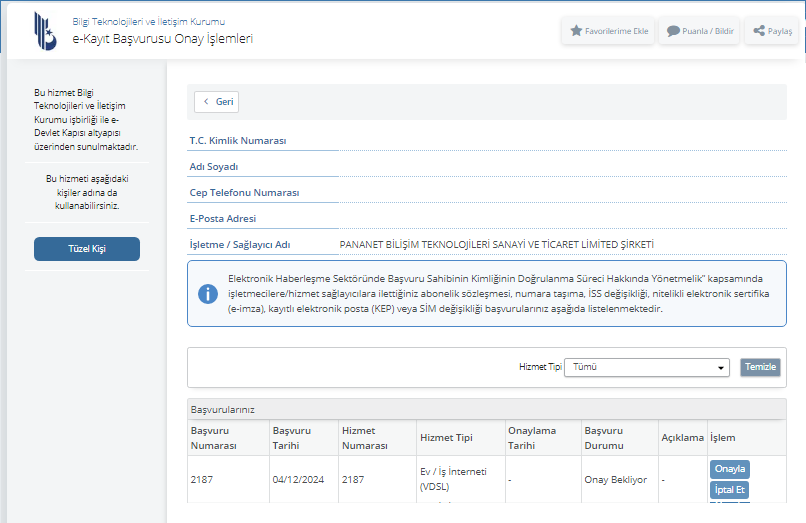806x523 pixels.
Task: Click the PANANET BİLİŞİM company name text
Action: (x=496, y=244)
